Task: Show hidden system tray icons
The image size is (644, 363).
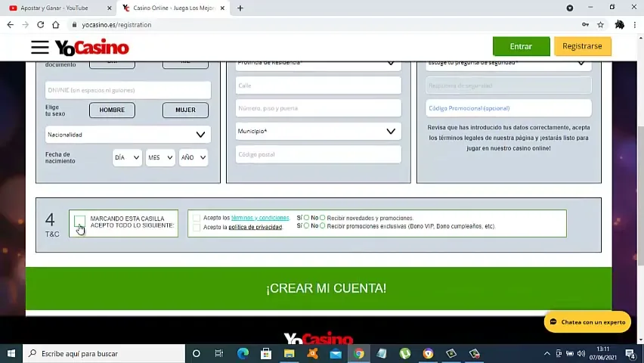Action: [x=547, y=353]
